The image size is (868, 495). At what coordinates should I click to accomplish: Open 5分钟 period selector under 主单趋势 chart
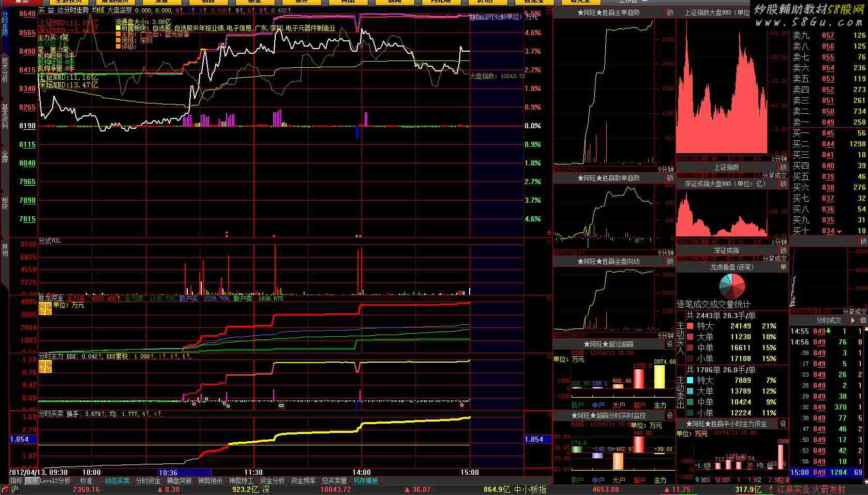coord(666,169)
